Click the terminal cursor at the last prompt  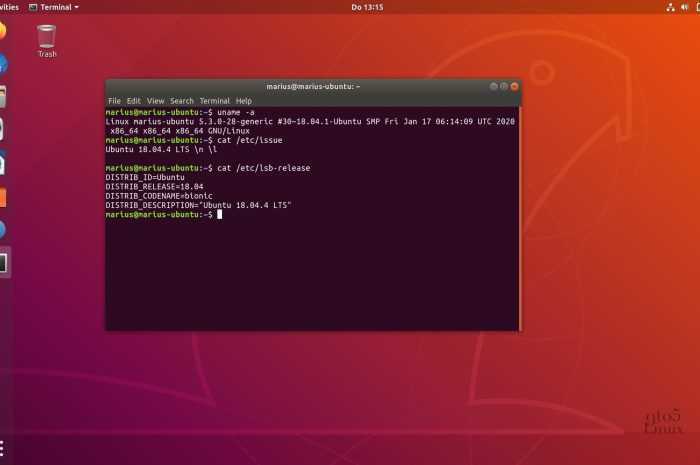(x=219, y=215)
